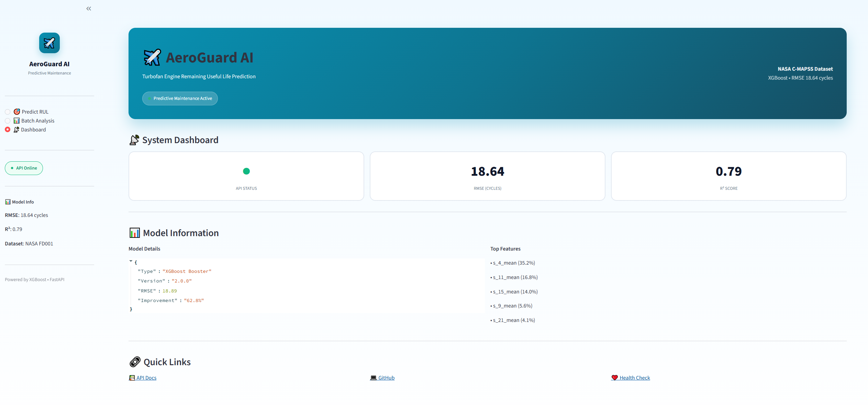Click the heart icon next to Health Check

(x=615, y=378)
